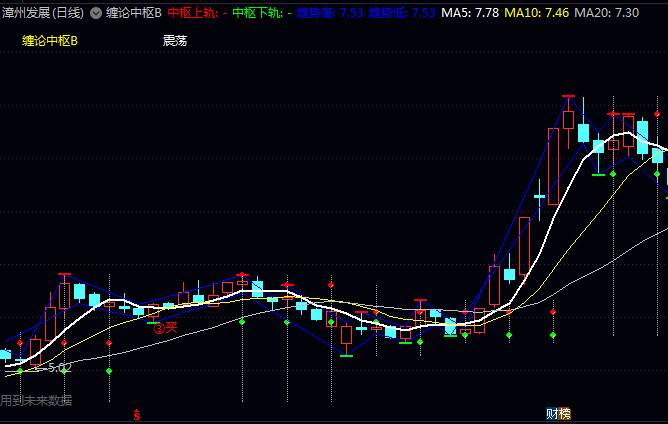
Task: Select the 缠论中枢B indicator name in header
Action: [x=134, y=13]
